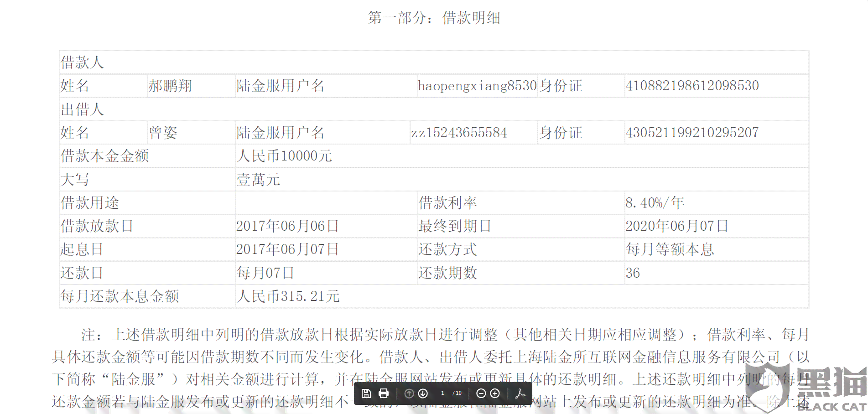Click the amount 人民币10000元
868x414 pixels.
coord(284,156)
